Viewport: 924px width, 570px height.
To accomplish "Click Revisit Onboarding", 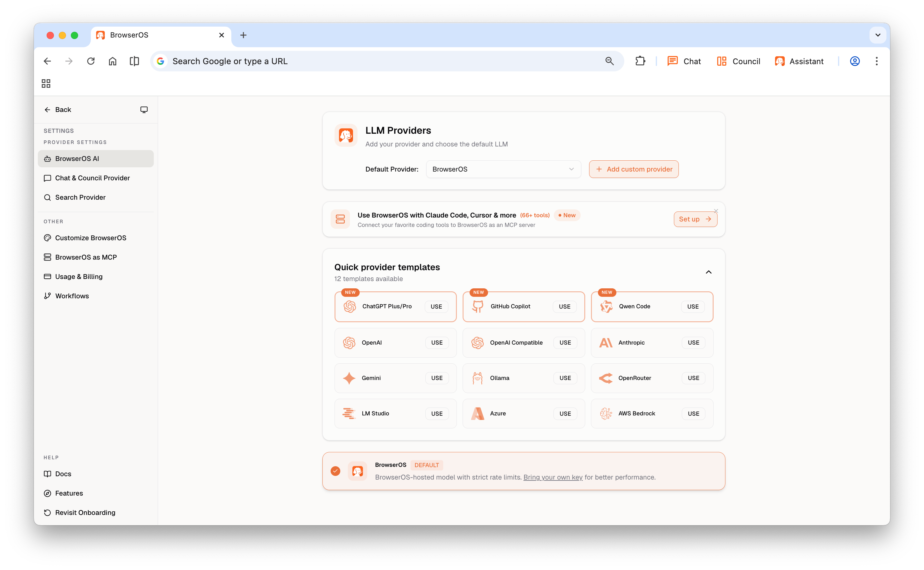I will 96,513.
